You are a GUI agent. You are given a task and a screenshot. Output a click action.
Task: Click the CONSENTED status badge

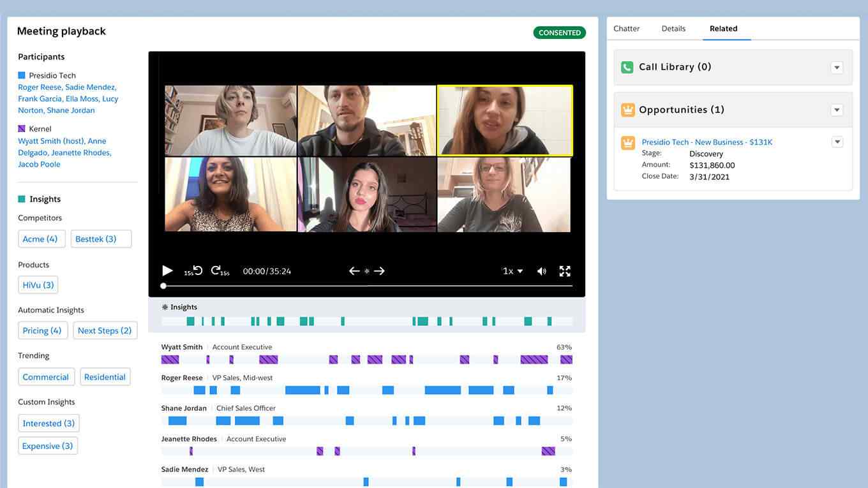[560, 33]
